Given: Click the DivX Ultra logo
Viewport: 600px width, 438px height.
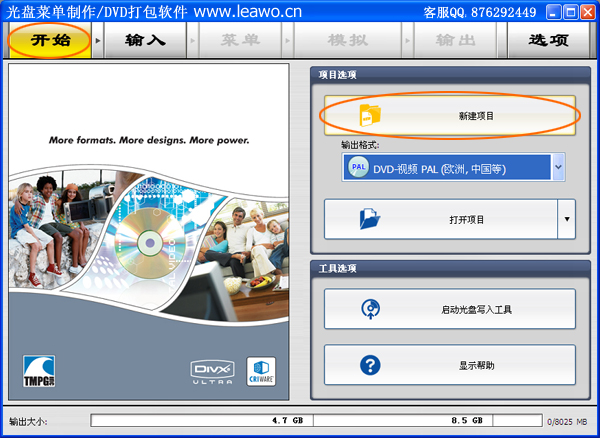Looking at the screenshot, I should (212, 372).
